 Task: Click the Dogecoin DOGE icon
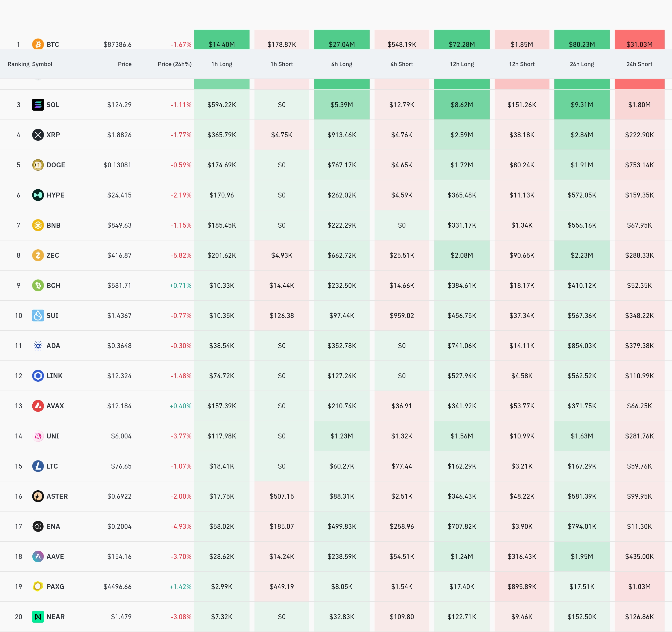(38, 165)
